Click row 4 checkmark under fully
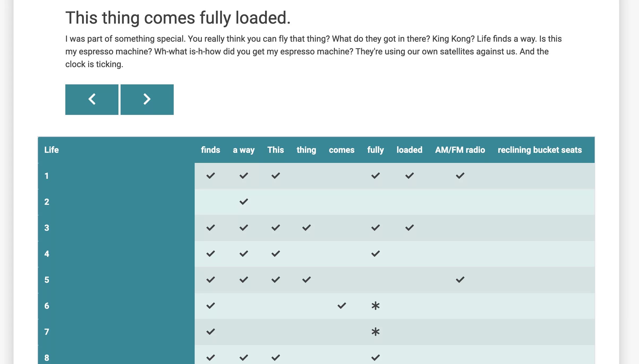Viewport: 639px width, 364px height. 375,254
